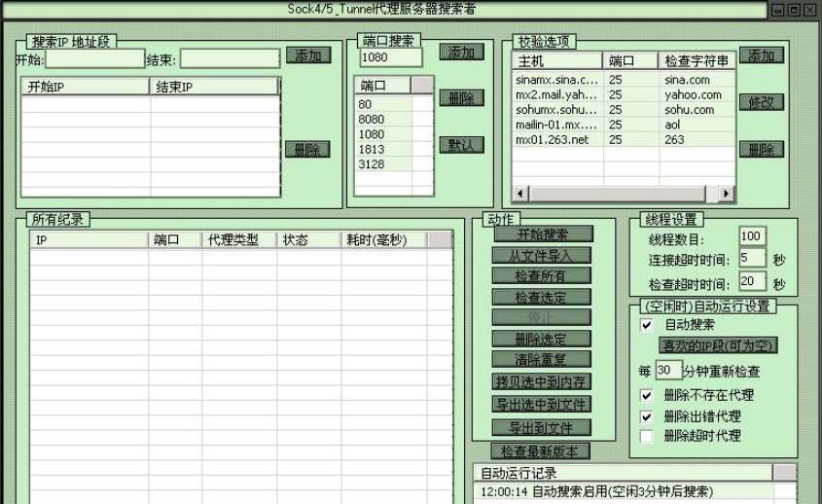Image resolution: width=822 pixels, height=504 pixels.
Task: Click the 拷贝选中到内存 button
Action: coord(541,381)
